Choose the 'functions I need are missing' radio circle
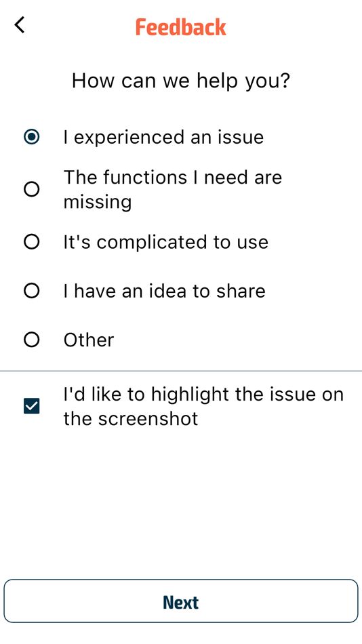362x644 pixels. click(32, 190)
